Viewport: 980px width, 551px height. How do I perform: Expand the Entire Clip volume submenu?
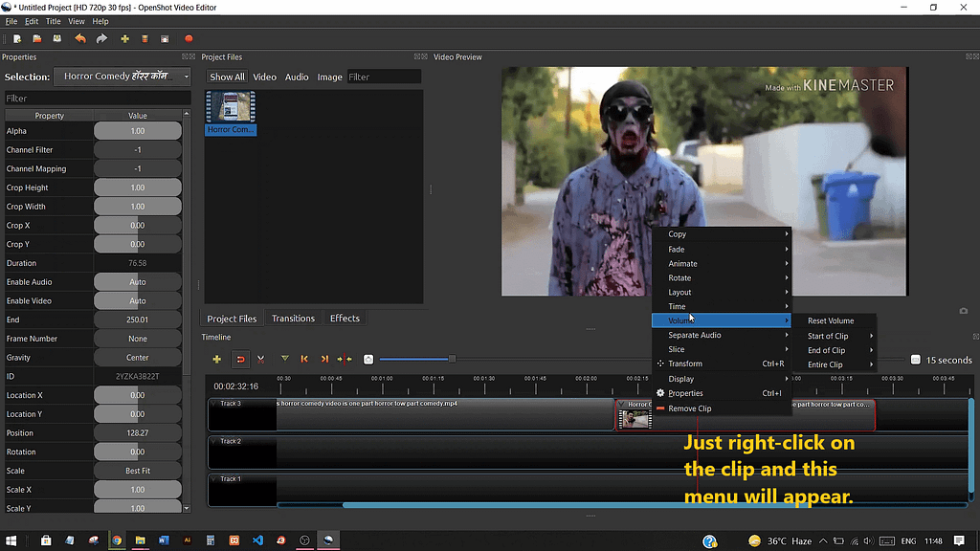click(x=831, y=364)
